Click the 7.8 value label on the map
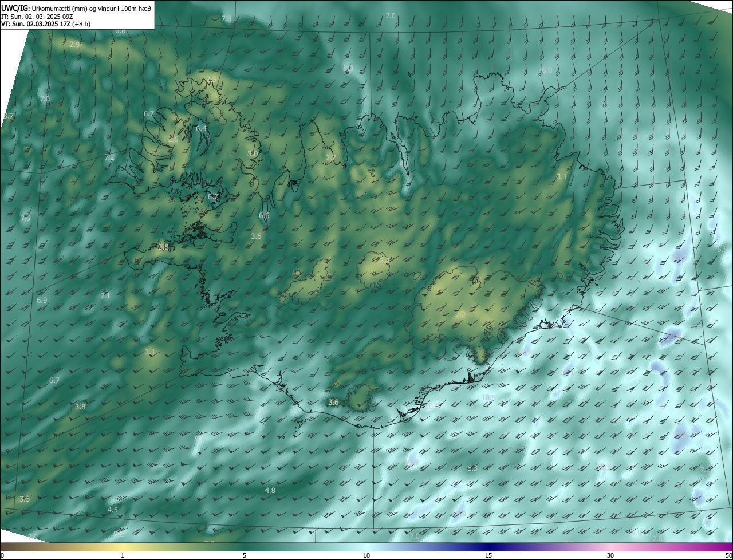733x560 pixels. point(227,19)
